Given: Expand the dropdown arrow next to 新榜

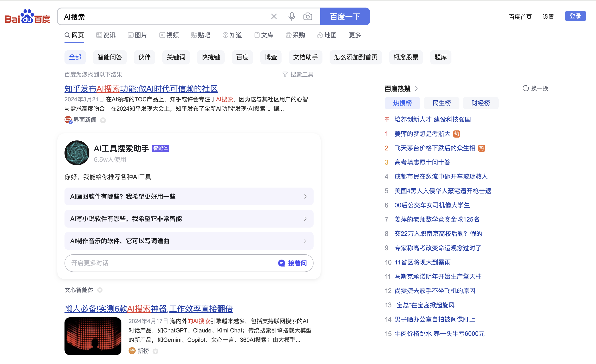Looking at the screenshot, I should point(155,351).
